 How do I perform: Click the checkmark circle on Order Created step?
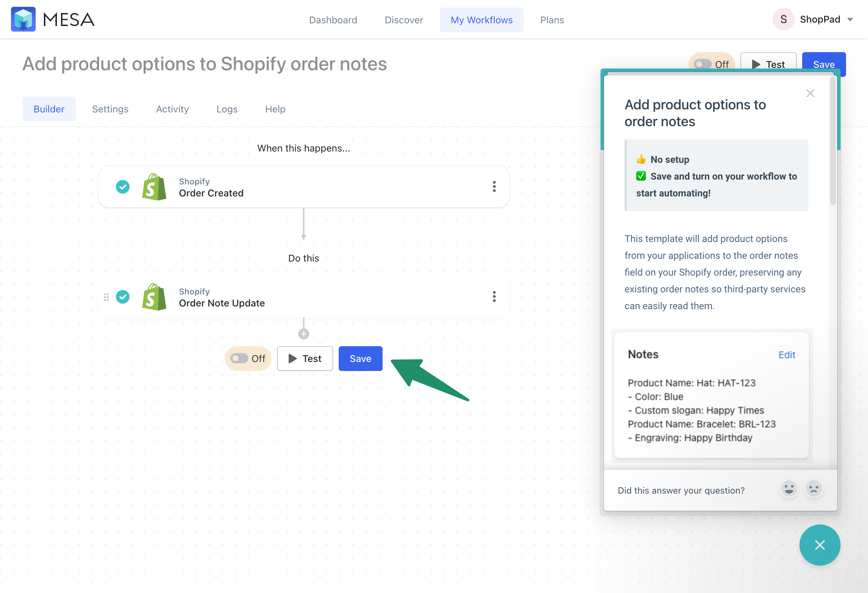122,187
